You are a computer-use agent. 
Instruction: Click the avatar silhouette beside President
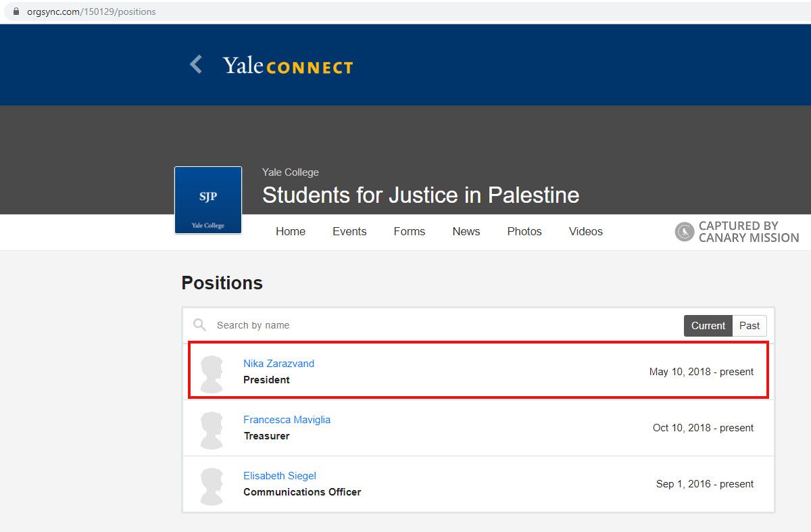(x=212, y=374)
